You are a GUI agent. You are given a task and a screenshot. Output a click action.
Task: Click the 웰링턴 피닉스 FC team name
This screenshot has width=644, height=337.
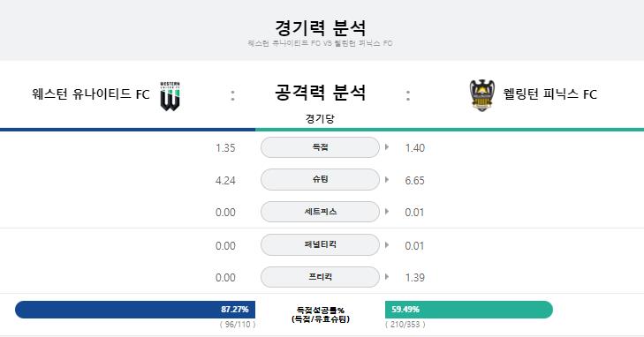(x=550, y=94)
